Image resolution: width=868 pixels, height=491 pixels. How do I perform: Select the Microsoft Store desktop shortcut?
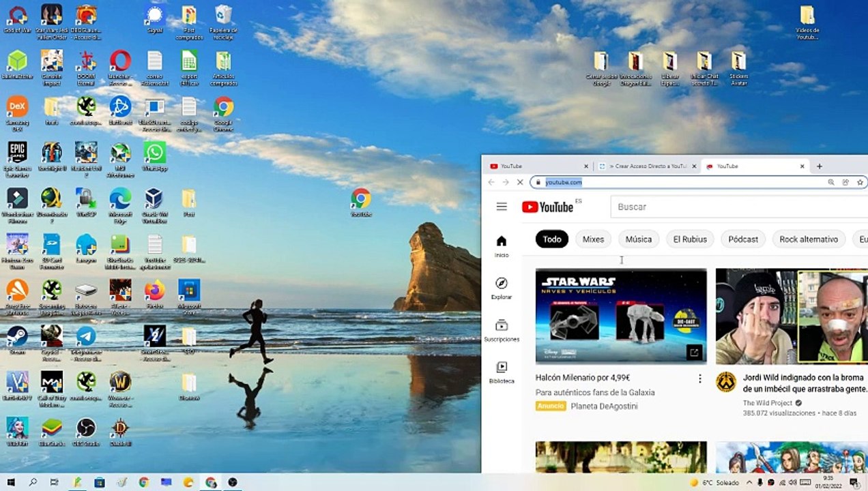(189, 298)
